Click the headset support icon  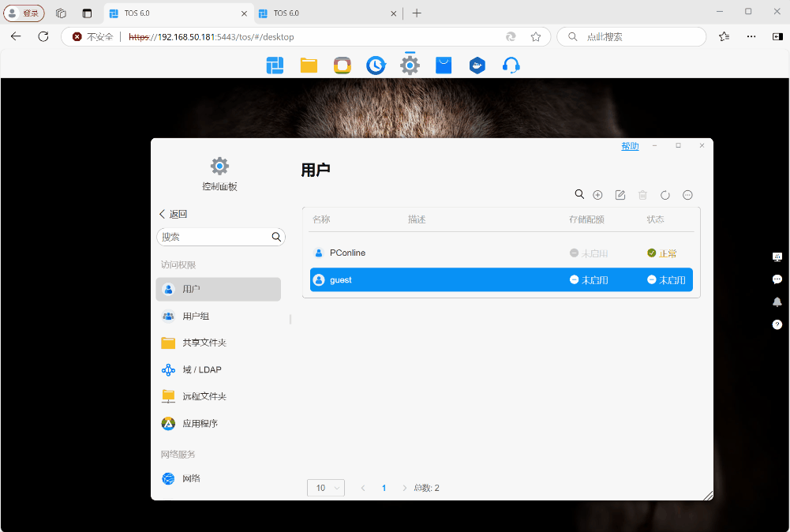click(511, 66)
